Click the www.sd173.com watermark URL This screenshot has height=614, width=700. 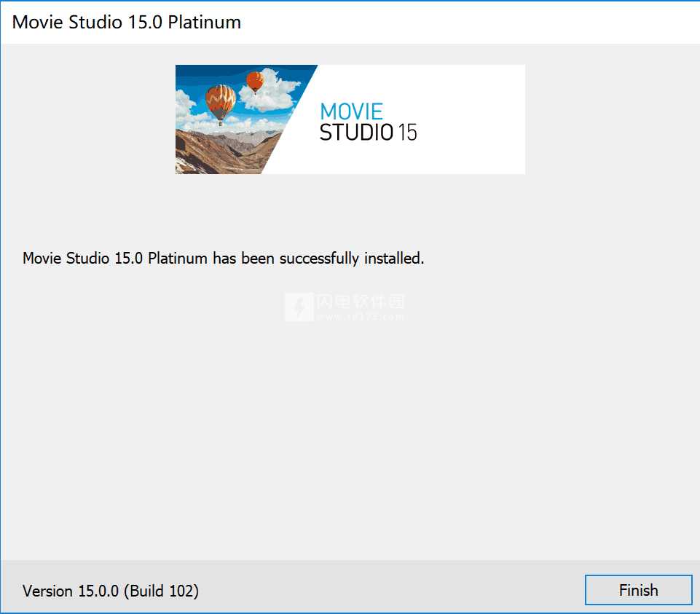361,317
